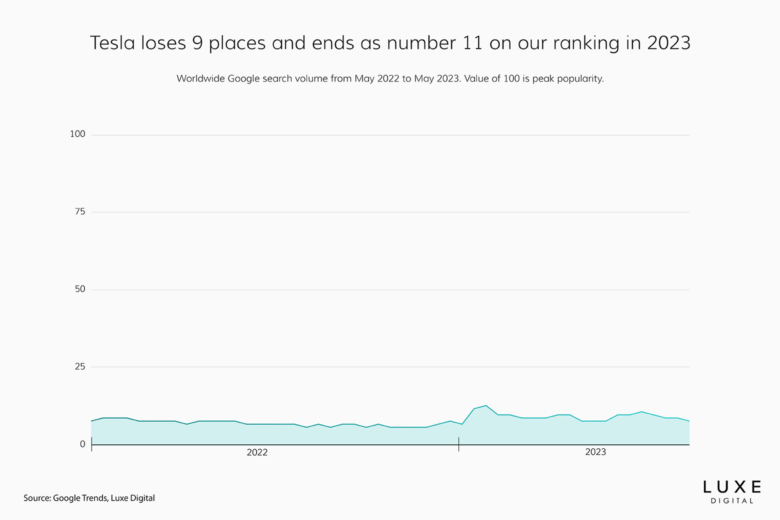Click the left start of the trend line
Screen dimensions: 780x520
click(92, 421)
